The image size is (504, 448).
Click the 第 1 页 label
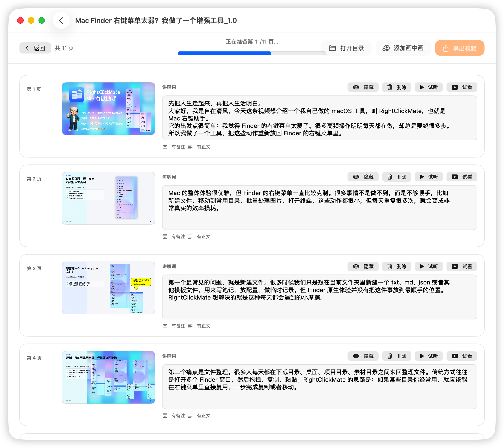point(34,89)
